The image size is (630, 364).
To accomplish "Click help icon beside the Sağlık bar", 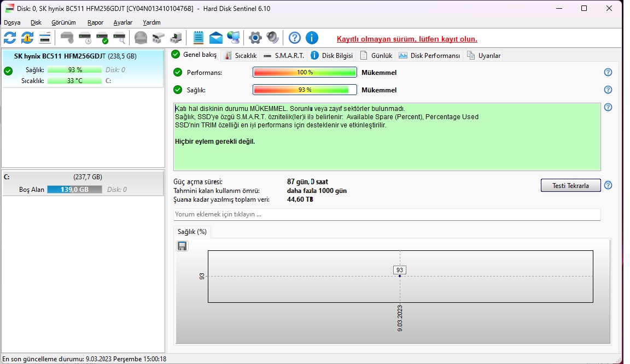I will [608, 90].
